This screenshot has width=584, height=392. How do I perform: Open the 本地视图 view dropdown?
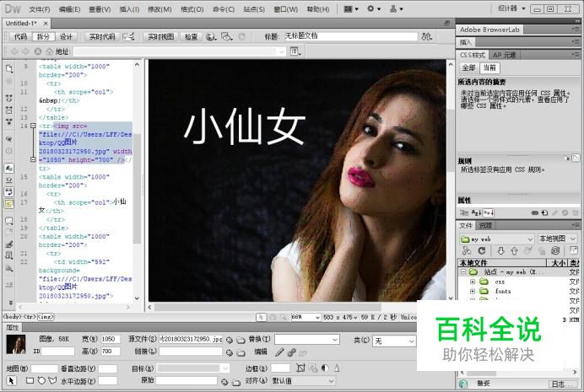tap(558, 239)
